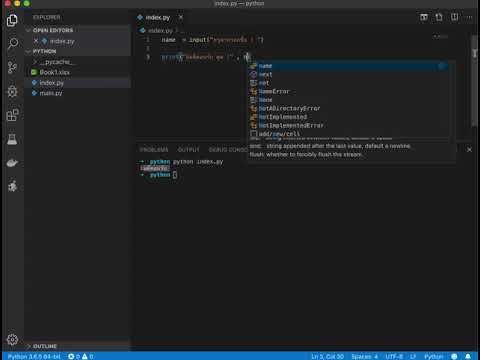Change file encoding UTF-8
The image size is (480, 360).
pos(394,356)
